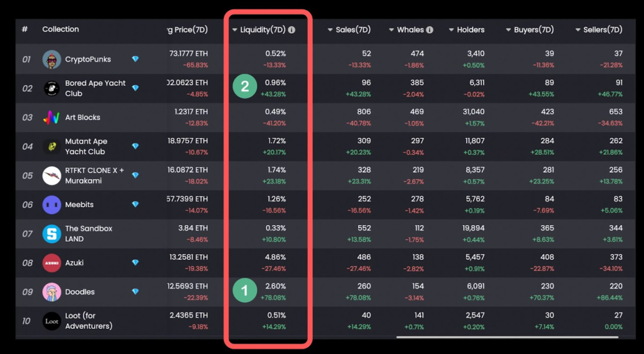
Task: Click the diamond badge next to Bored Ape Yacht Club
Action: point(136,88)
